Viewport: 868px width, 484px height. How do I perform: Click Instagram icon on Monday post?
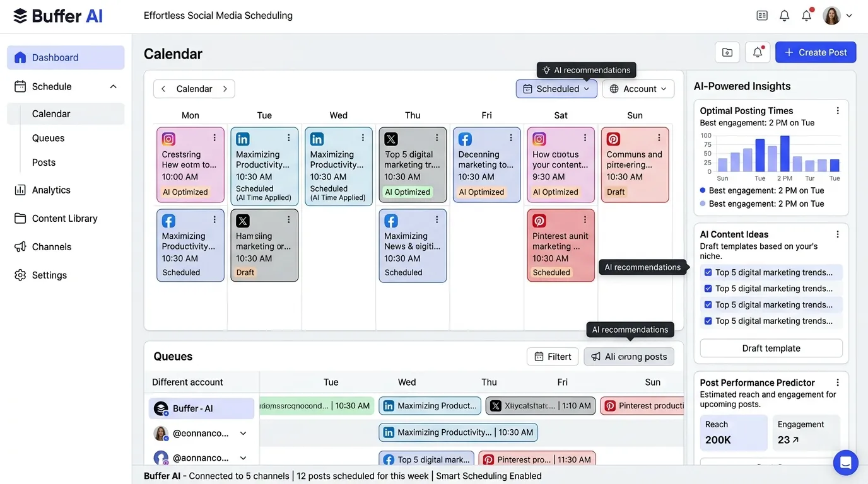point(168,139)
